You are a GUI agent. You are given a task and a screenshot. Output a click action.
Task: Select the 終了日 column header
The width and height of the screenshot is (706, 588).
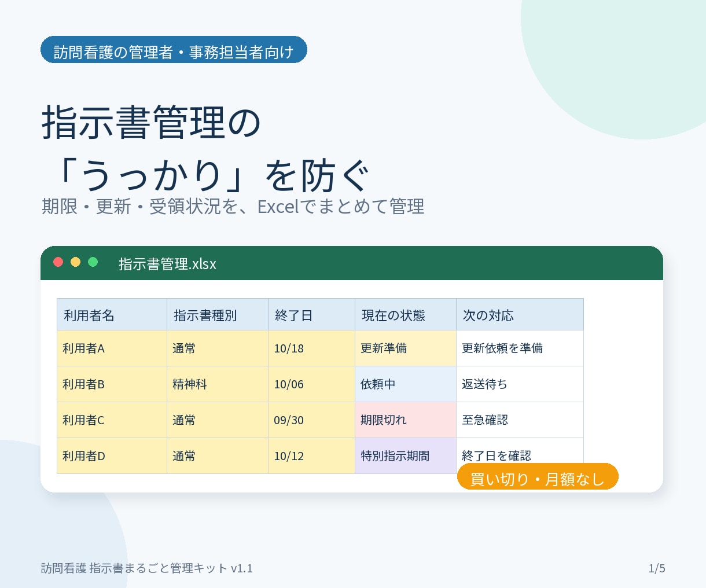pyautogui.click(x=311, y=315)
